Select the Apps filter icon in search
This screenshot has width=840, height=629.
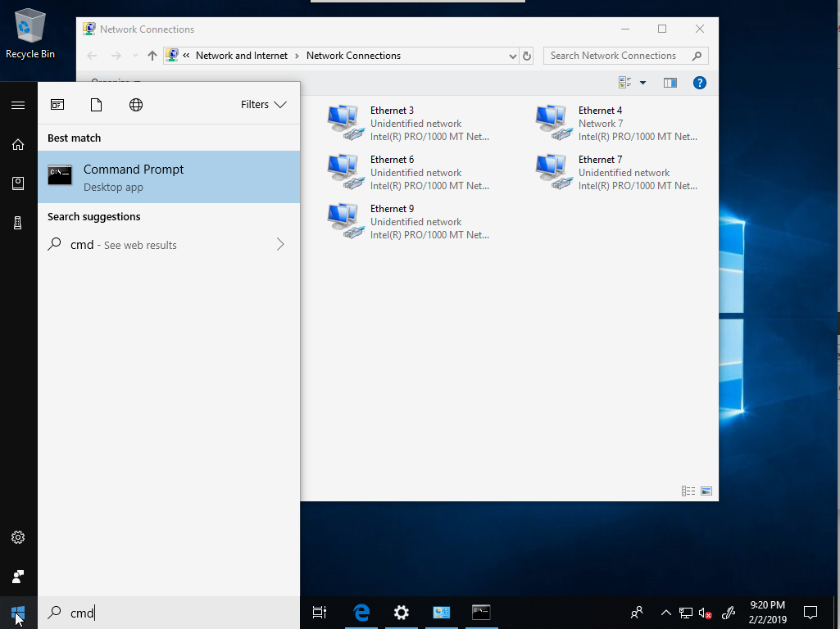tap(57, 105)
